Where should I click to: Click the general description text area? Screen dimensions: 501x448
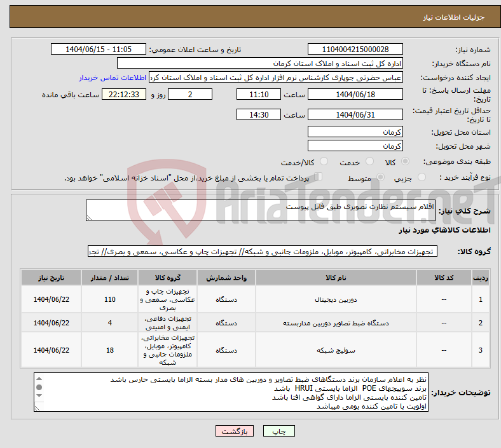click(x=261, y=210)
